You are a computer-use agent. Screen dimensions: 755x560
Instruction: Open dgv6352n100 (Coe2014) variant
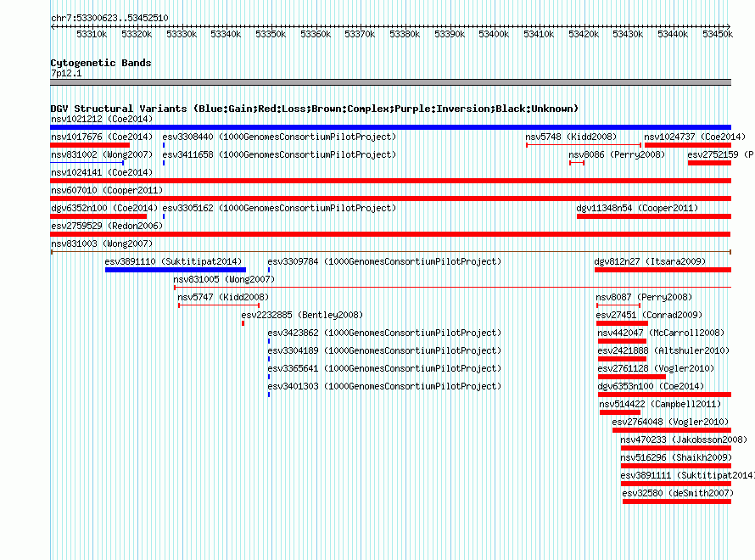[x=104, y=208]
